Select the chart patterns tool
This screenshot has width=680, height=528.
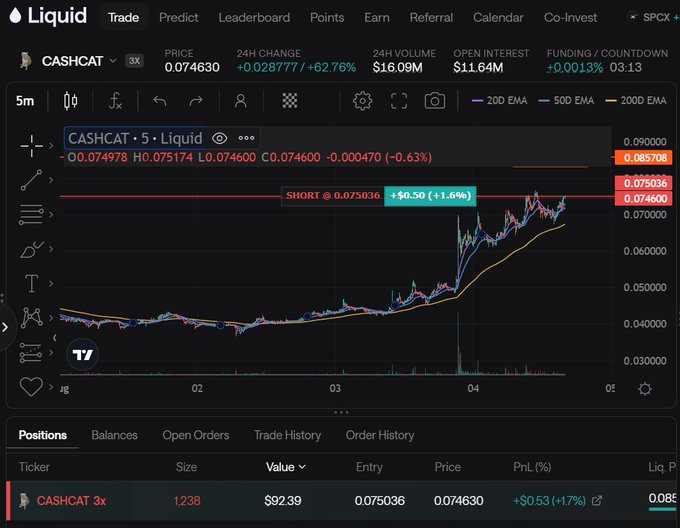click(x=31, y=317)
